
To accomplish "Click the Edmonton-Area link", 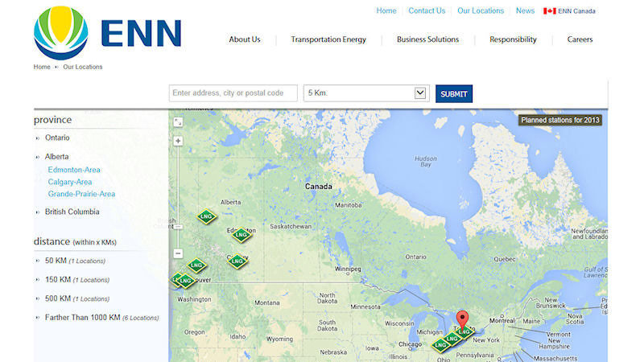I will pyautogui.click(x=74, y=170).
